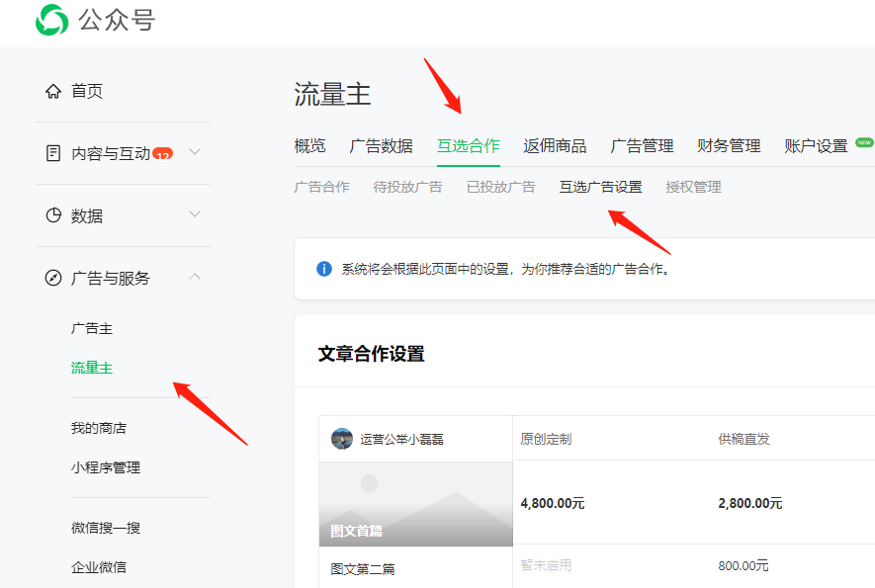Click the orange 12 notification badge
Viewport: 875px width, 588px height.
pyautogui.click(x=162, y=154)
